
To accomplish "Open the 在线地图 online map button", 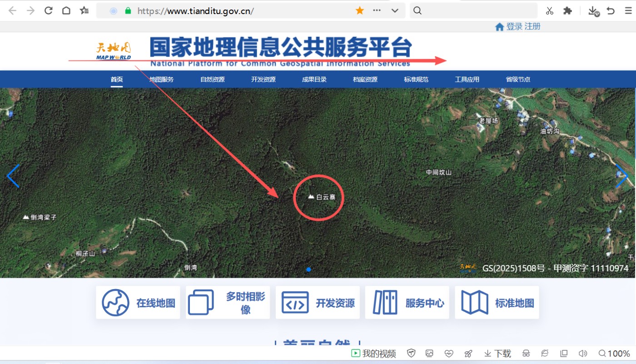I will (138, 302).
